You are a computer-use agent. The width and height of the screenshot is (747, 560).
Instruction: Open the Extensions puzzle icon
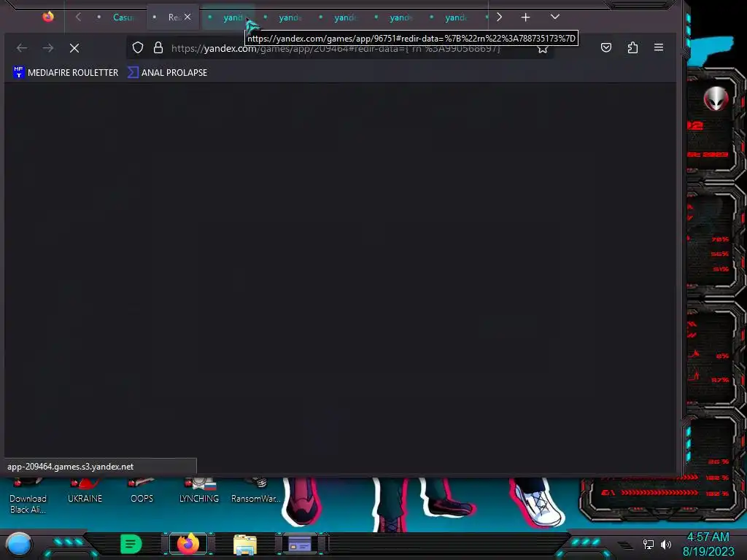point(632,47)
